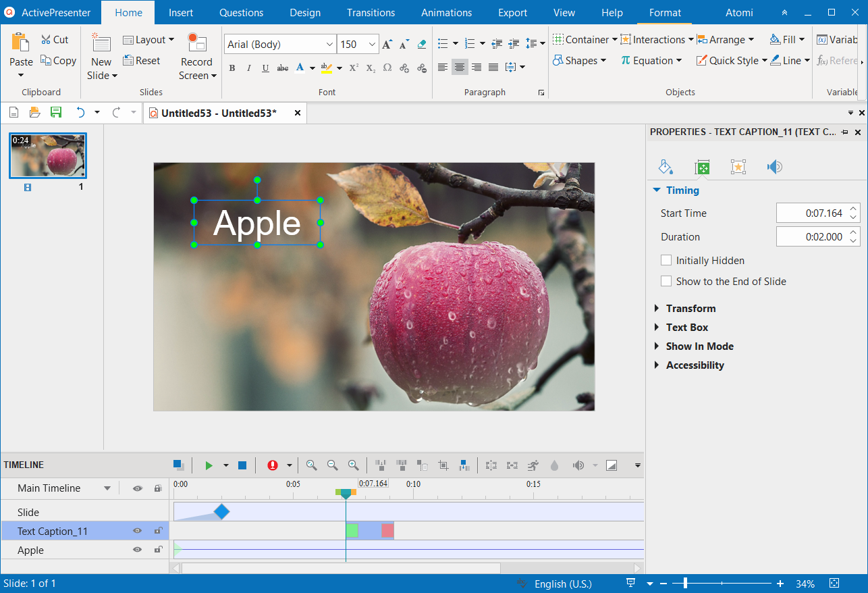
Task: Toggle Italic formatting
Action: [249, 68]
